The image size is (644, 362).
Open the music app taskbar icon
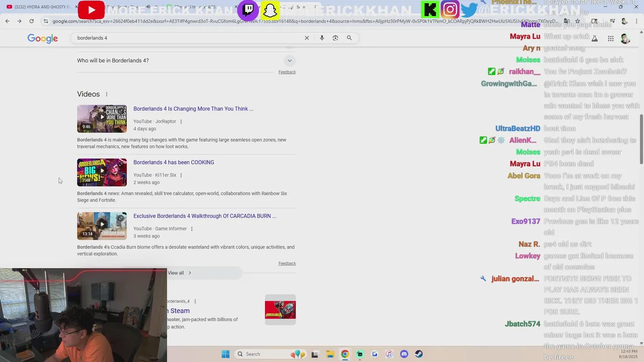tap(389, 354)
